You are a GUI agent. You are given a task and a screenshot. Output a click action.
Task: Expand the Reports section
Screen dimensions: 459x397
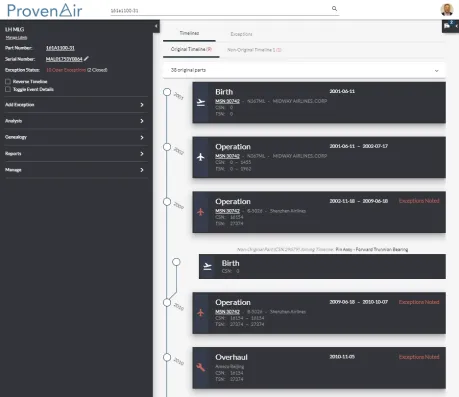coord(76,153)
